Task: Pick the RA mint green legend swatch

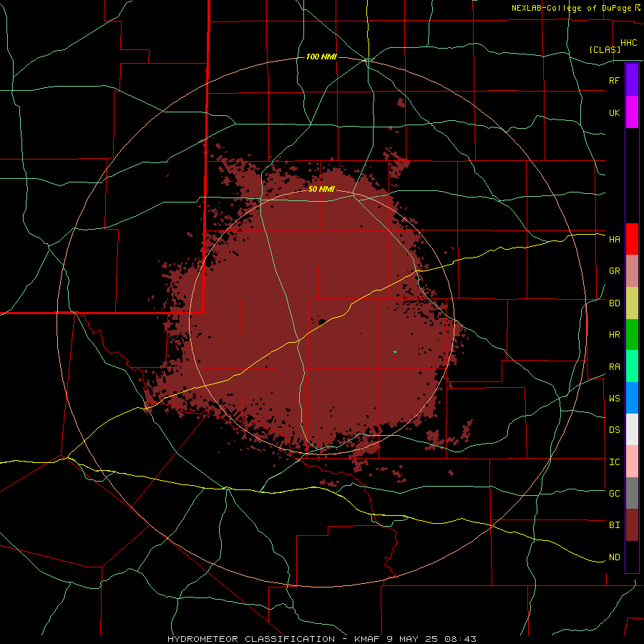Action: tap(632, 366)
